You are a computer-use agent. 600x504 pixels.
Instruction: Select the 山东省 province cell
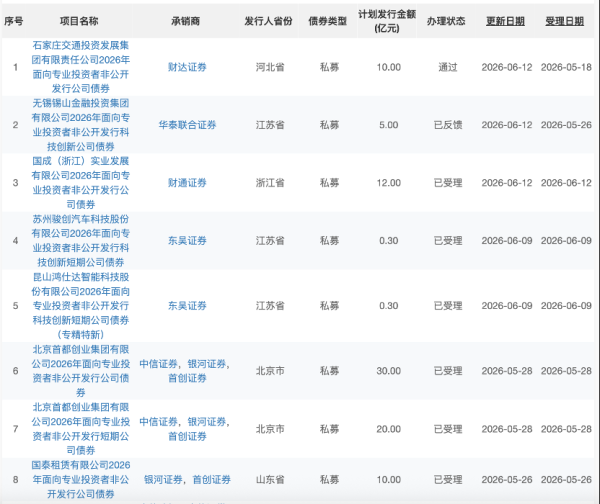point(270,480)
